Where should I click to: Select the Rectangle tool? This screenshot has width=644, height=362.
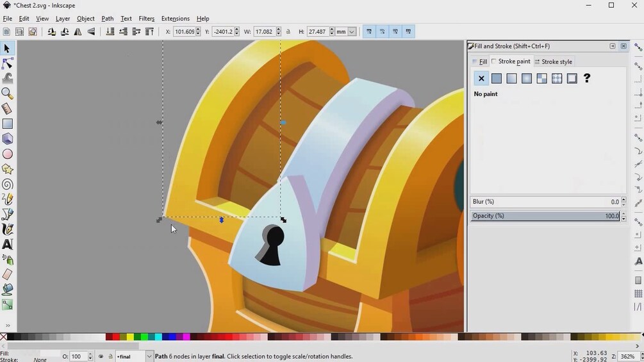[7, 124]
